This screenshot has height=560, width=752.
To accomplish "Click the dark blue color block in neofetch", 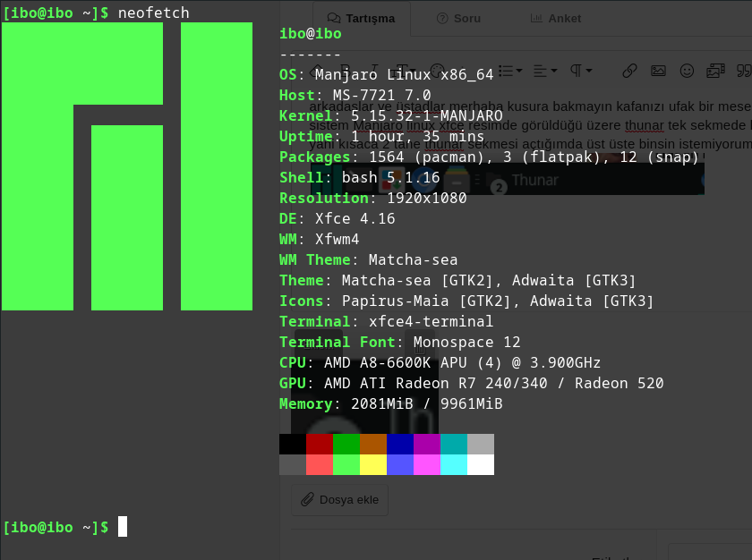I will point(400,444).
